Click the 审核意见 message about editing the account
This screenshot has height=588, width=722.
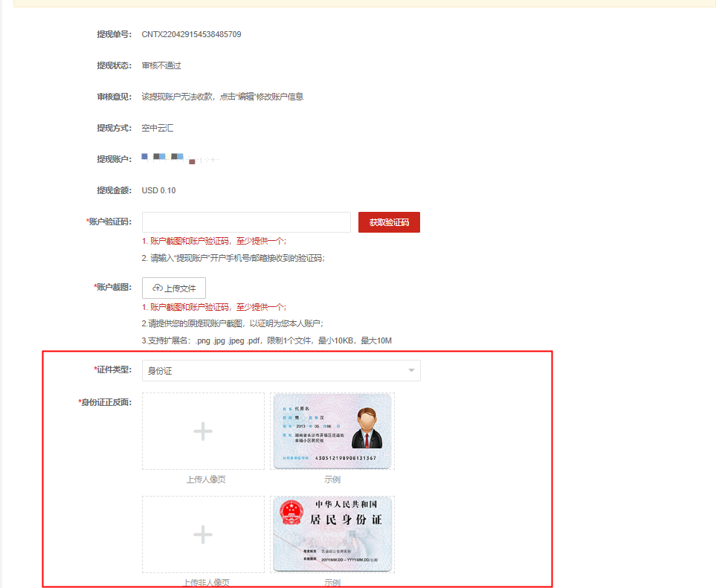(x=222, y=97)
